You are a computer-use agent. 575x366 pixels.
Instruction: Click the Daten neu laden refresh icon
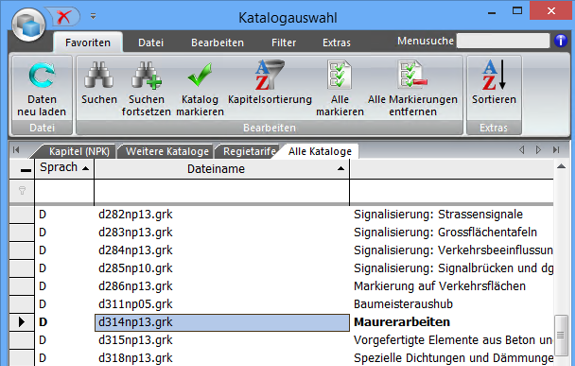tap(42, 75)
